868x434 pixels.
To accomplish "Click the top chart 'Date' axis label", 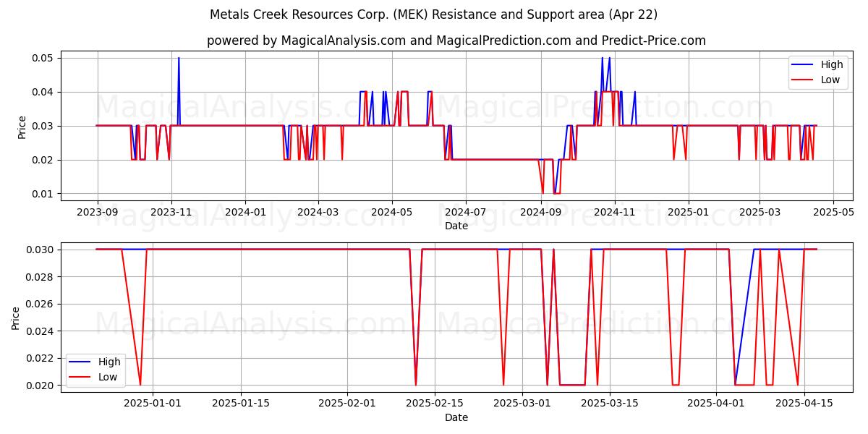I will [x=456, y=226].
